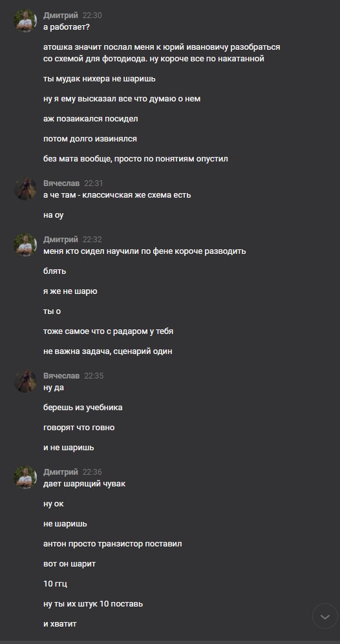Image resolution: width=340 pixels, height=644 pixels.
Task: Click the Дмитрий name link at 22:32
Action: tap(60, 240)
